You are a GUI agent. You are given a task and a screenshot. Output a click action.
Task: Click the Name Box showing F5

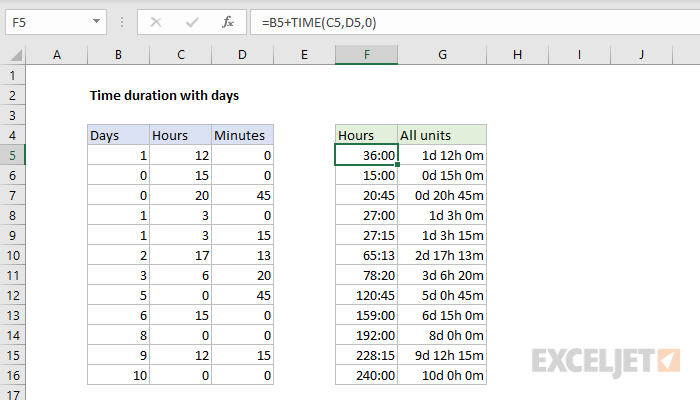pyautogui.click(x=48, y=20)
